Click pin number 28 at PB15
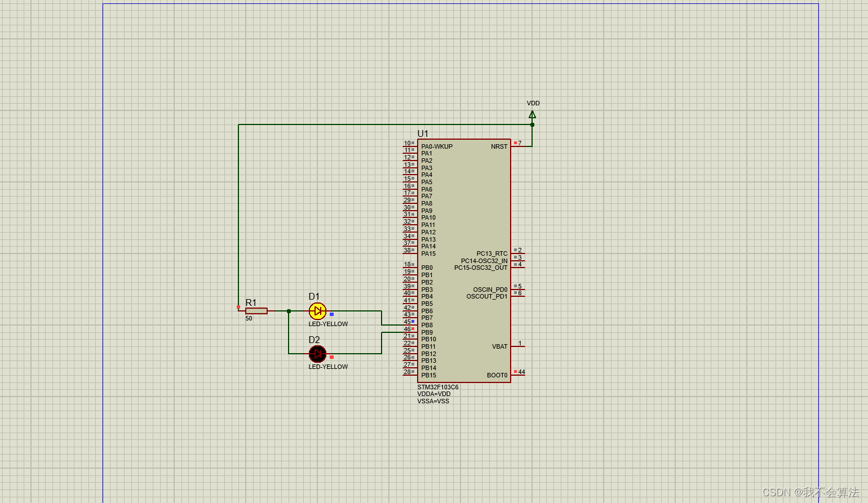The image size is (868, 503). [x=407, y=372]
